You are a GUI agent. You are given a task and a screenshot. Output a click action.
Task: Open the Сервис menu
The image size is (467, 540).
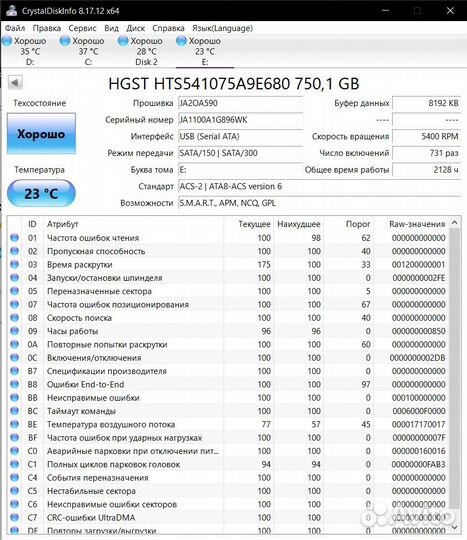[x=82, y=28]
